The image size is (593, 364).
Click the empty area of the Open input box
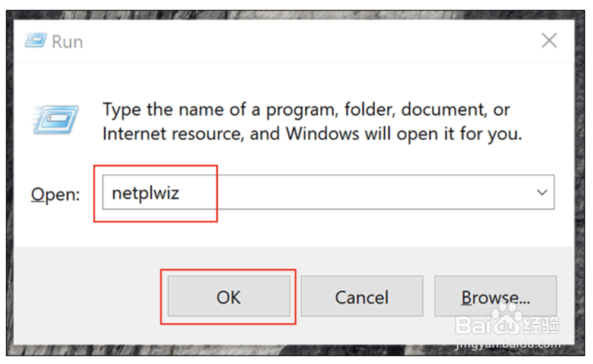pyautogui.click(x=359, y=193)
